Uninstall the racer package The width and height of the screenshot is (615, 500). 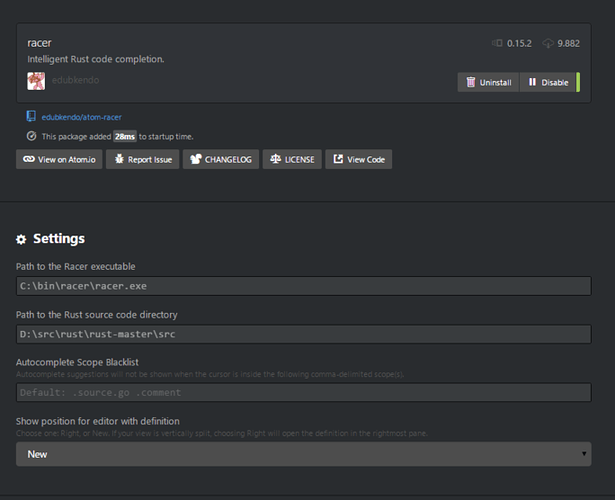click(x=488, y=82)
